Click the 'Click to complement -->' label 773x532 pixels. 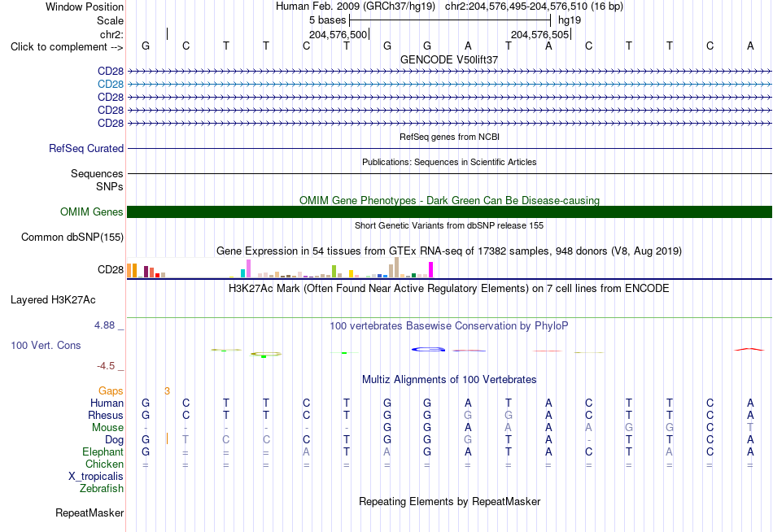click(67, 47)
